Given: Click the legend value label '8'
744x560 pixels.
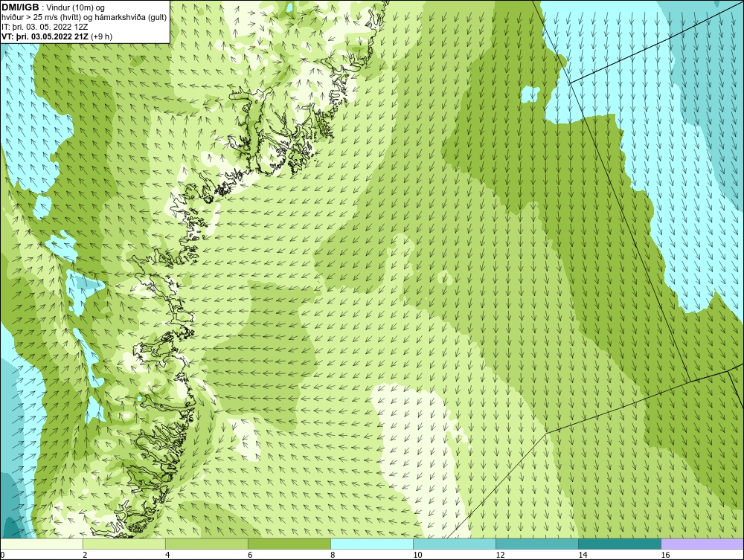Looking at the screenshot, I should click(333, 555).
